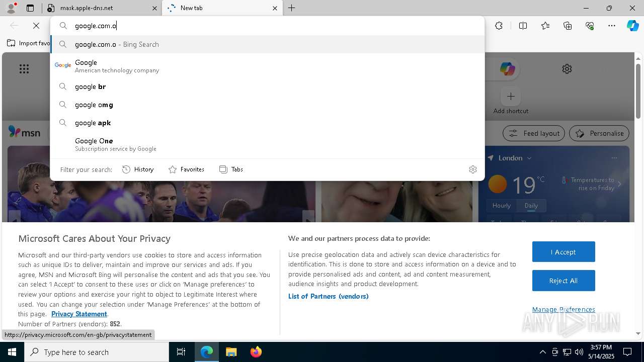
Task: Click the Copilot icon on new tab page
Action: coord(507,69)
